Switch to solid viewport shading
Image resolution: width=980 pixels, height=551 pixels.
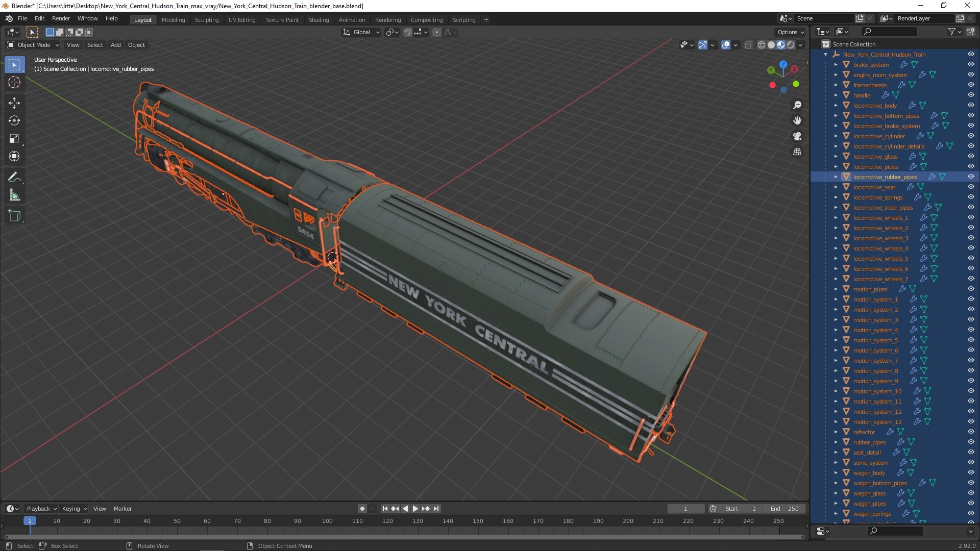(x=771, y=45)
